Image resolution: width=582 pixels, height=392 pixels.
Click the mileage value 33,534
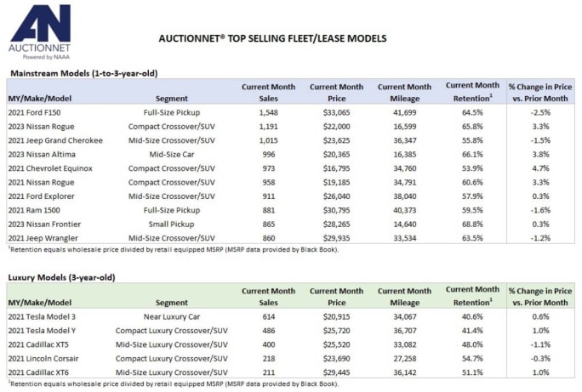pos(404,238)
